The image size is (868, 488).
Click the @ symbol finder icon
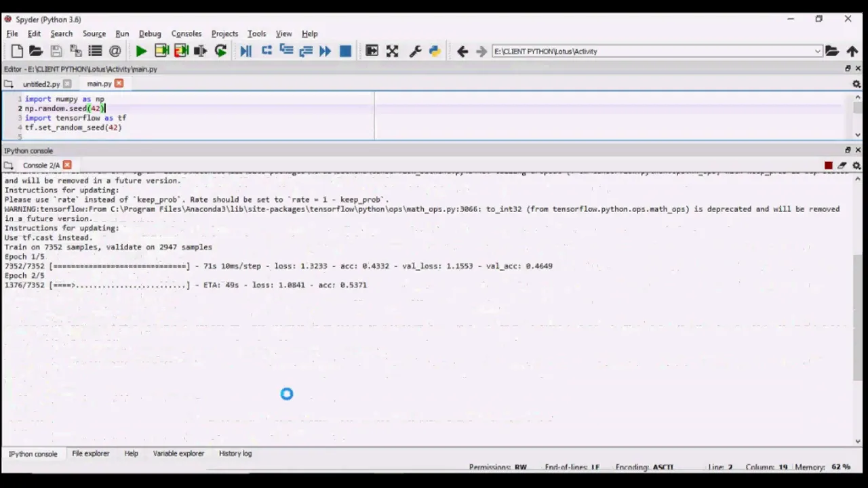pos(115,51)
